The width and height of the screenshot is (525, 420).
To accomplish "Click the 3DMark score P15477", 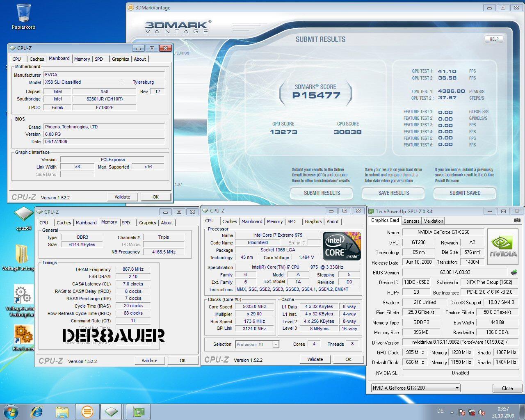I will (x=316, y=96).
